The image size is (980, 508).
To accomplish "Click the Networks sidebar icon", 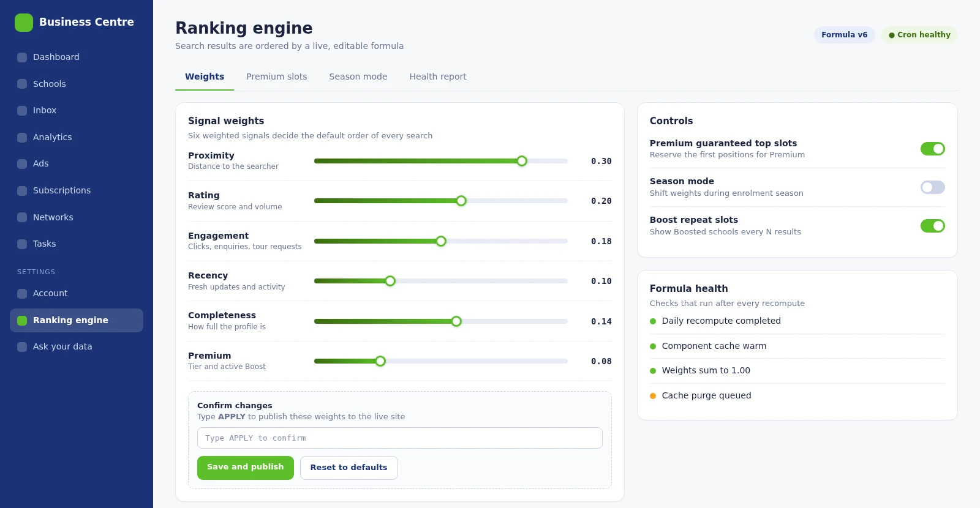I will 22,217.
